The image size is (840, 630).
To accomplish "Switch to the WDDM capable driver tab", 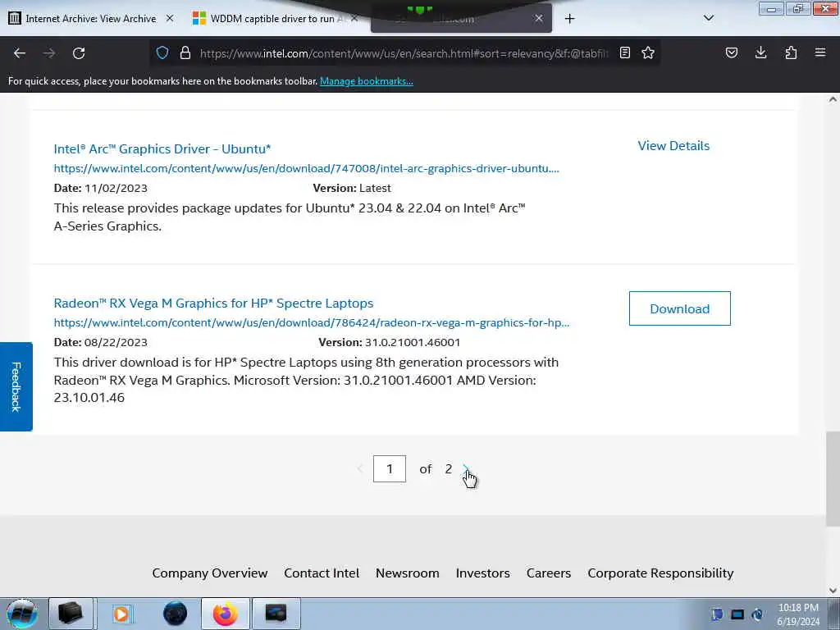I will [273, 18].
